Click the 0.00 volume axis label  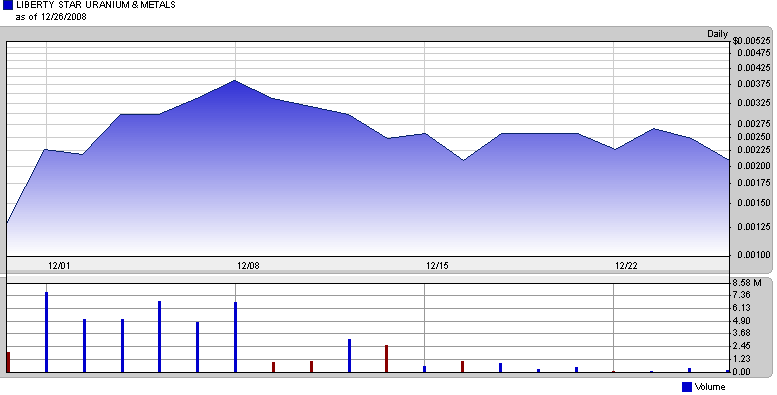(742, 372)
